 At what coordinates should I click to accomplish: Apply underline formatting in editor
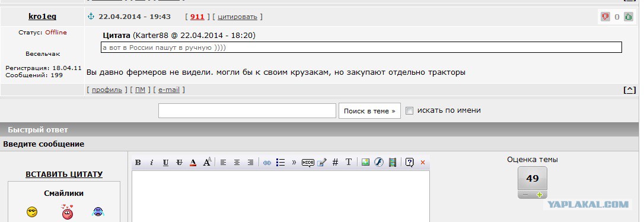[x=165, y=163]
